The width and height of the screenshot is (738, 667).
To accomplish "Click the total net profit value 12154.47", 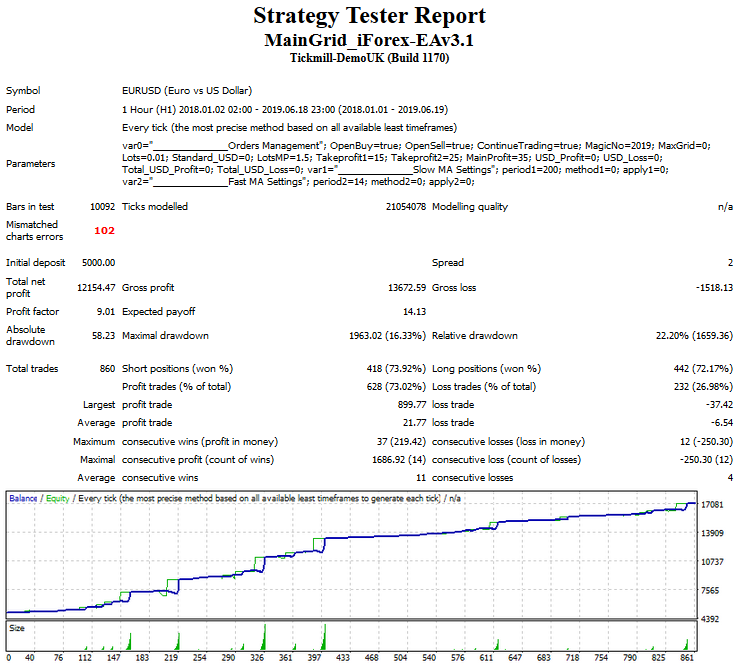I will 98,288.
